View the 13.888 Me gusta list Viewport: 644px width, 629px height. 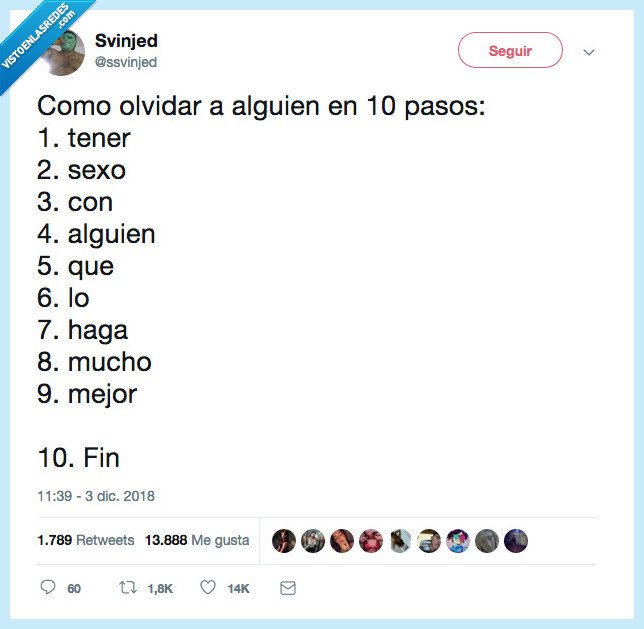click(x=197, y=540)
